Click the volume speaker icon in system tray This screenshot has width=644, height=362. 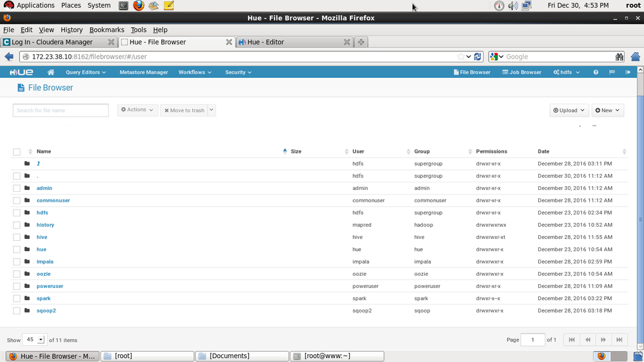coord(512,6)
